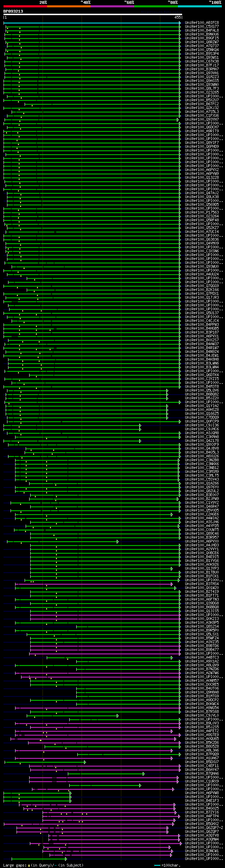The image size is (225, 868).
Task: Select the UniRef100_Q93YH7 label
Action: point(202,120)
